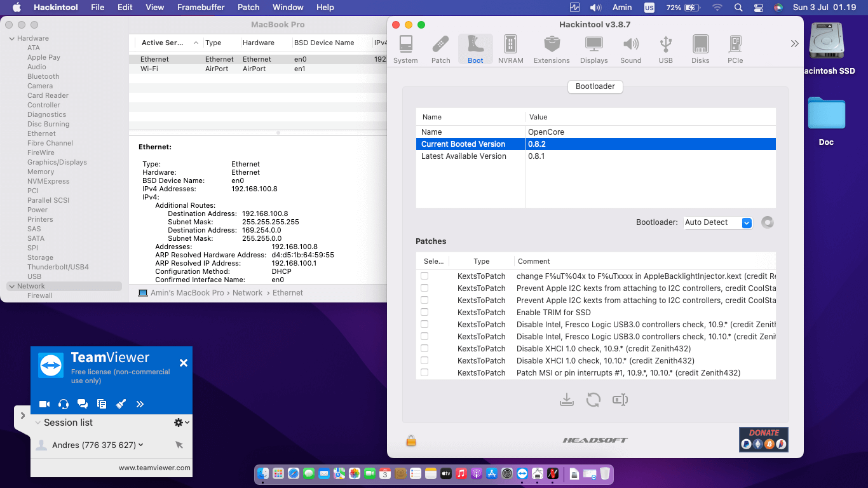Open the Framebuffer menu

coord(201,8)
